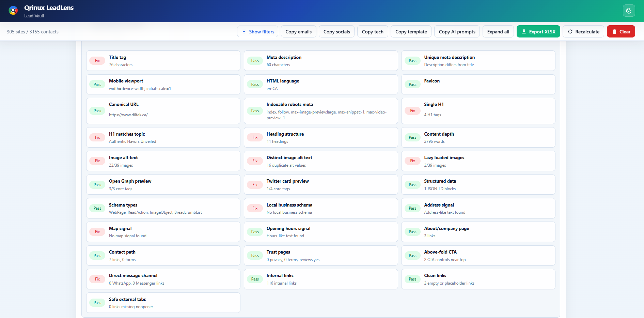Click Copy emails button
This screenshot has height=318, width=644.
[x=299, y=32]
